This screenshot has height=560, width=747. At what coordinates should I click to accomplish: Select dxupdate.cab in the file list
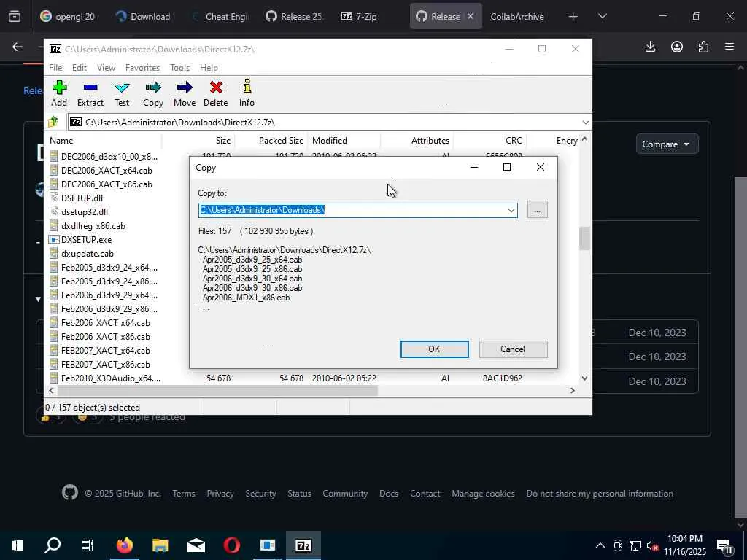coord(88,253)
